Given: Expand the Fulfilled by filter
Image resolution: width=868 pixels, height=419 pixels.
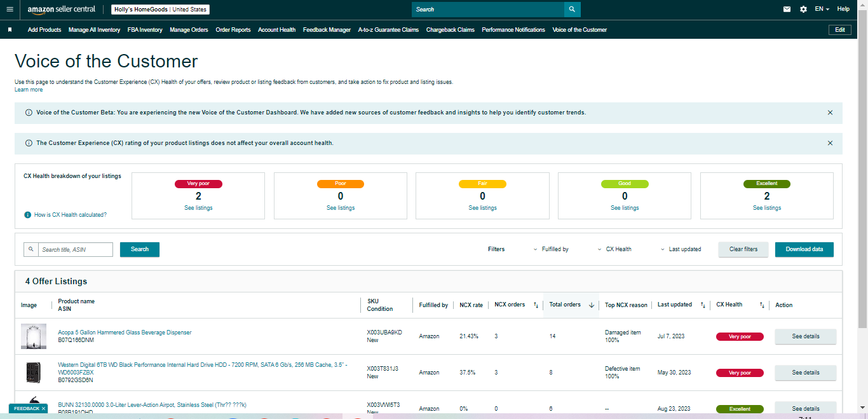Looking at the screenshot, I should coord(551,249).
